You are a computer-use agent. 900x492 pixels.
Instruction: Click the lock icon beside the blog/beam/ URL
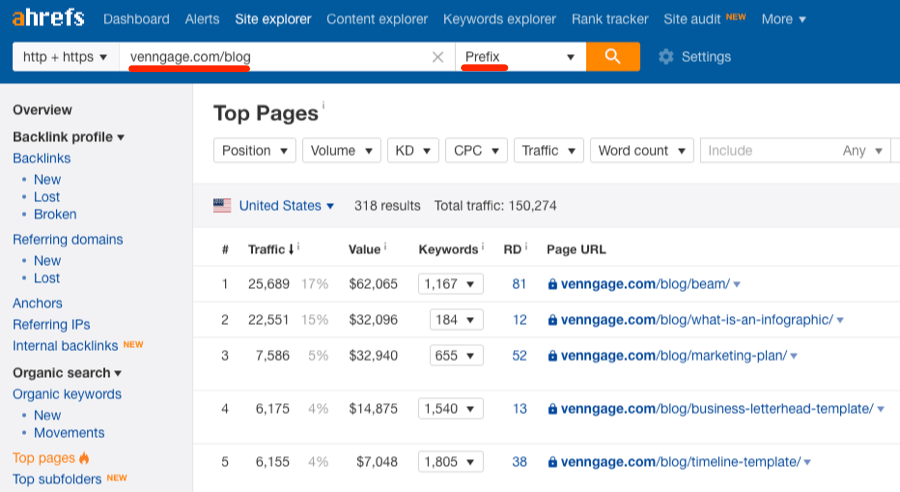click(x=552, y=284)
